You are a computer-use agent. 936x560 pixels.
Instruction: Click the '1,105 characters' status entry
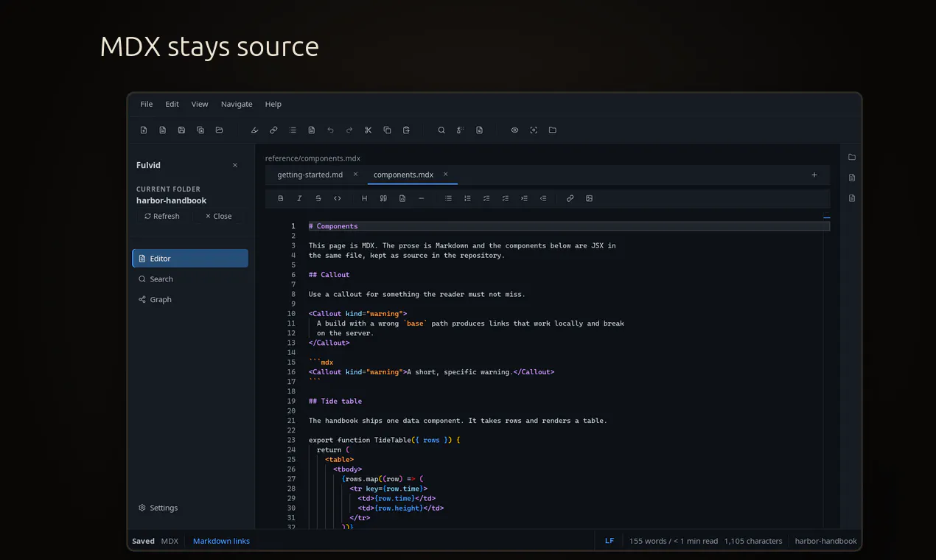pos(753,541)
